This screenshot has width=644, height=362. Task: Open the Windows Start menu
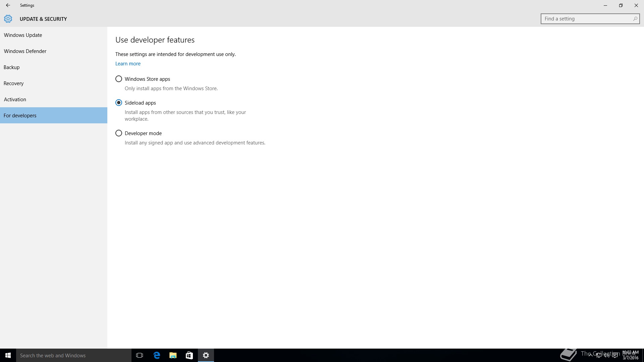8,355
